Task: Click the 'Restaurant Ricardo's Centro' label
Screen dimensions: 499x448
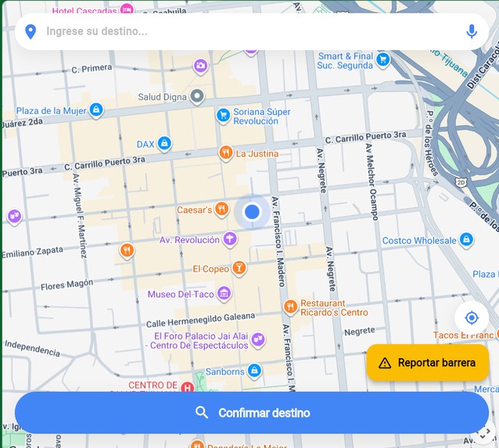Action: (334, 308)
